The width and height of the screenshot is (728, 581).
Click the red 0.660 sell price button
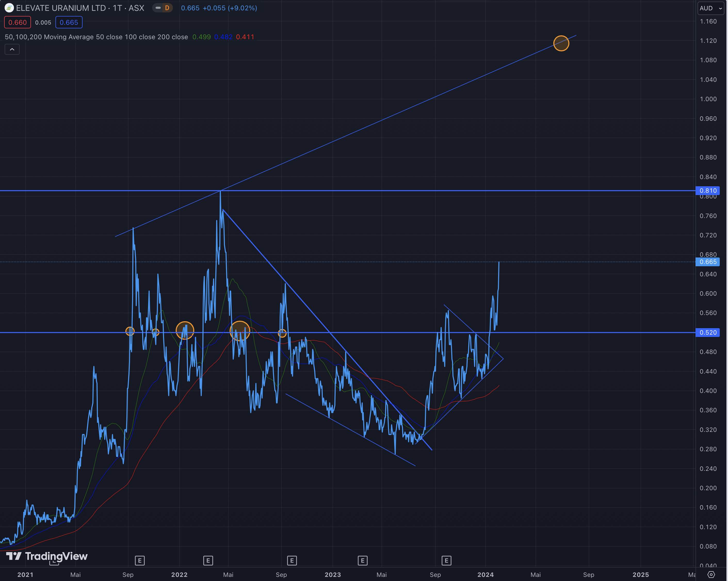pyautogui.click(x=18, y=23)
